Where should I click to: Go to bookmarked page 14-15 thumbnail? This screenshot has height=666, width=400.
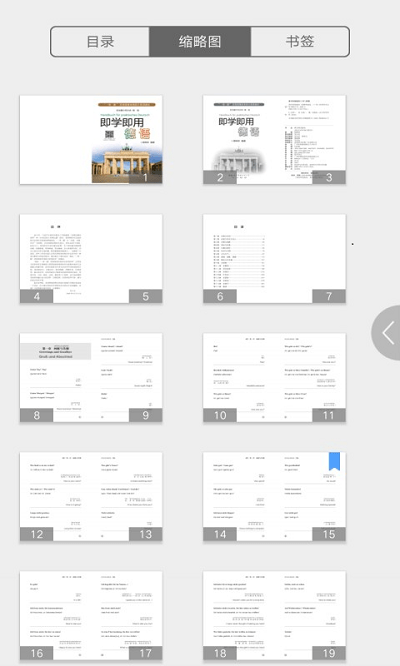click(x=274, y=497)
